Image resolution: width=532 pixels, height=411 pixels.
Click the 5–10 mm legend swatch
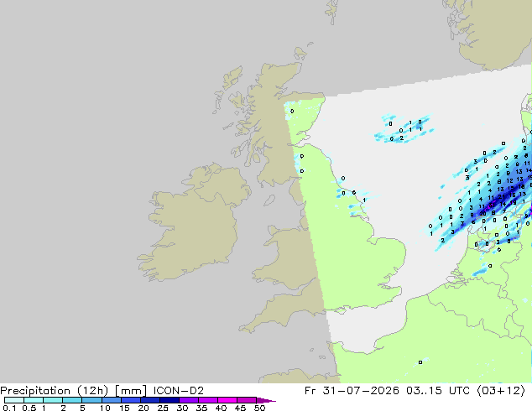coord(91,400)
